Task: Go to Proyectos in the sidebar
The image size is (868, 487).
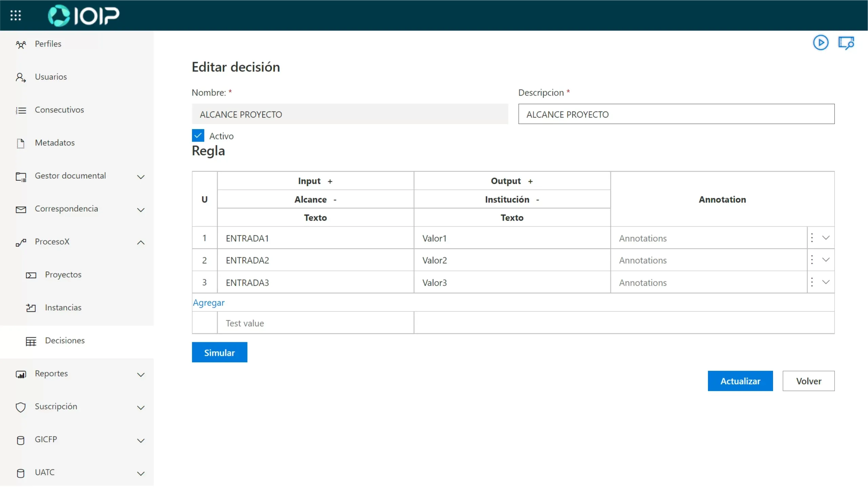Action: 63,275
